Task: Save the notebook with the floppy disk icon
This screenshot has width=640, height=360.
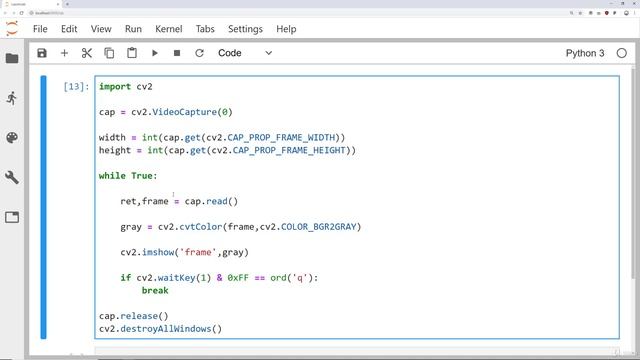Action: click(x=42, y=53)
